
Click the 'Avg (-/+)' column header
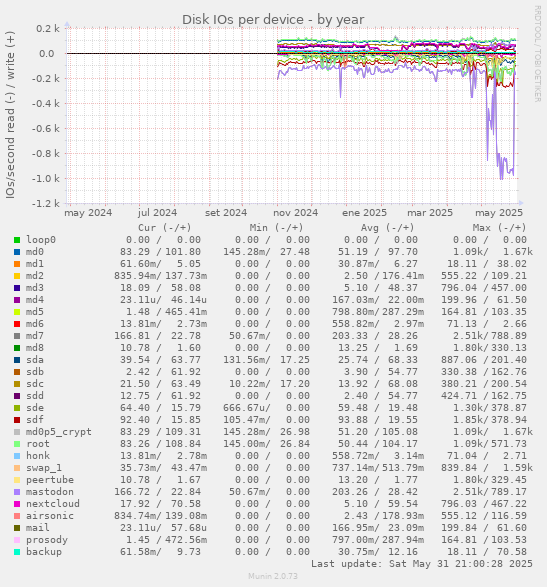click(388, 228)
